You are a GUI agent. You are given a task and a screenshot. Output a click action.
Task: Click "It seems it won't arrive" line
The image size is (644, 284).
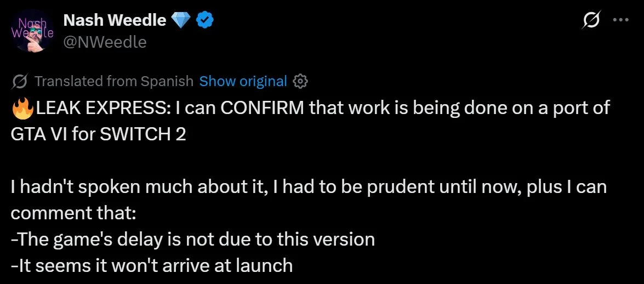[x=152, y=265]
